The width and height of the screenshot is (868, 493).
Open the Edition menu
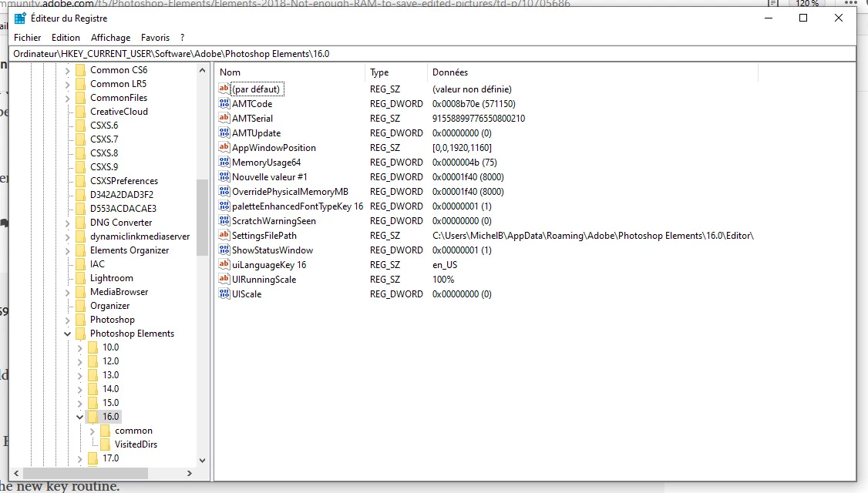tap(66, 38)
